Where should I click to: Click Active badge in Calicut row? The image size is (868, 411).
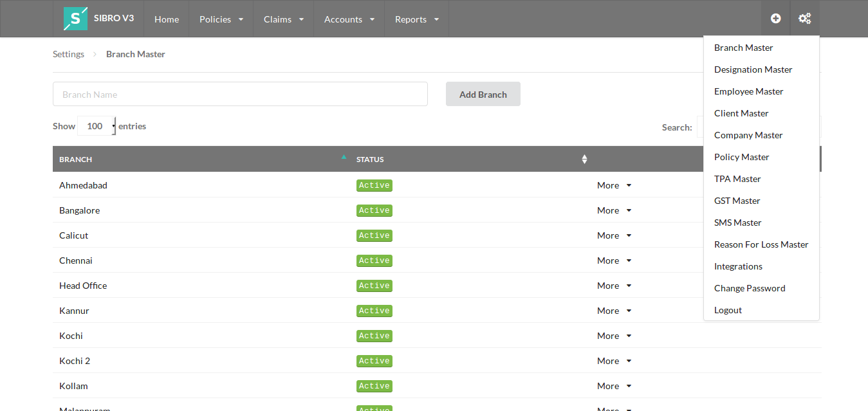click(x=374, y=235)
